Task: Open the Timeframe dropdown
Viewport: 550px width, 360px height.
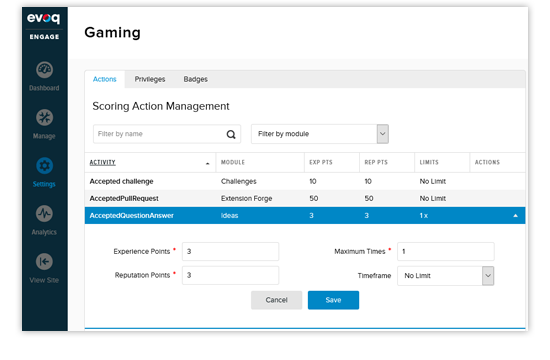Action: click(446, 276)
